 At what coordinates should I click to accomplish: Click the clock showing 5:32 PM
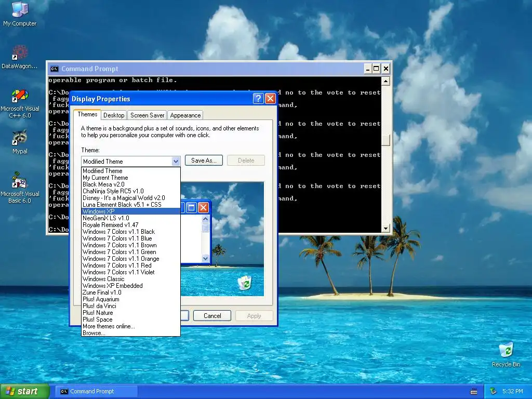512,391
